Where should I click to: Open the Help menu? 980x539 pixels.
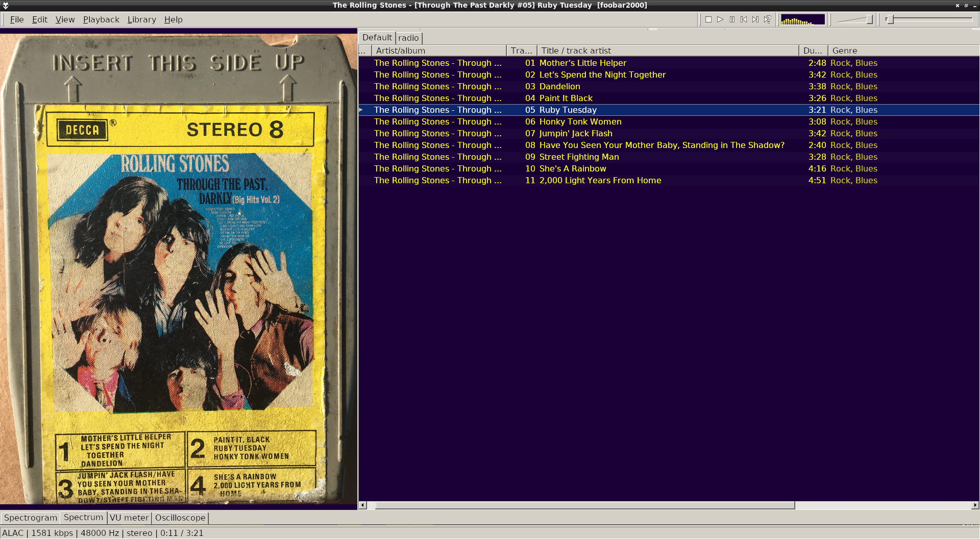point(173,19)
